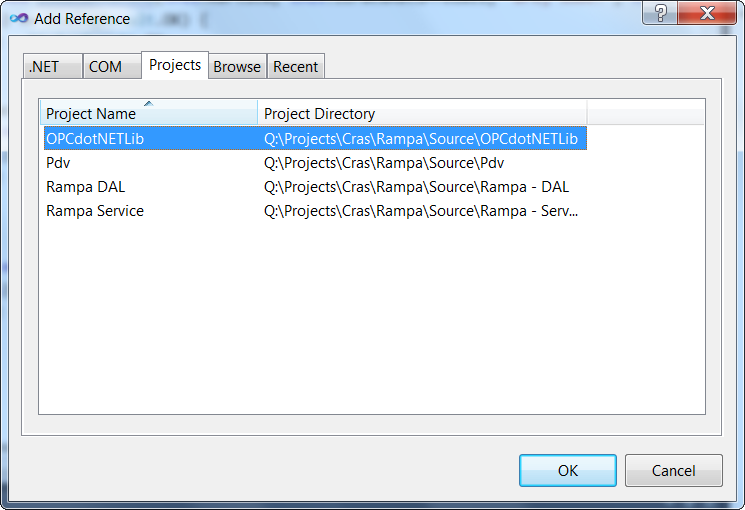Select the Projects tab

coord(175,65)
